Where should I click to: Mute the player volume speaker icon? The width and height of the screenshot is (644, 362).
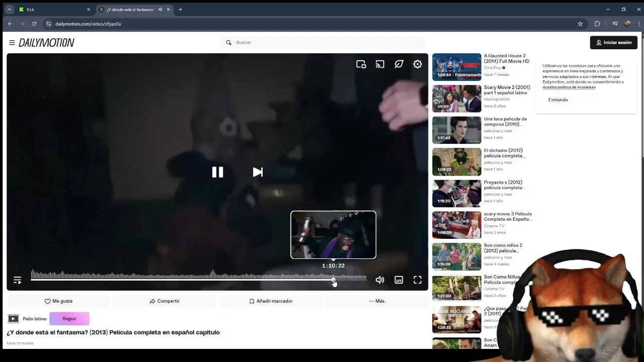pos(380,280)
